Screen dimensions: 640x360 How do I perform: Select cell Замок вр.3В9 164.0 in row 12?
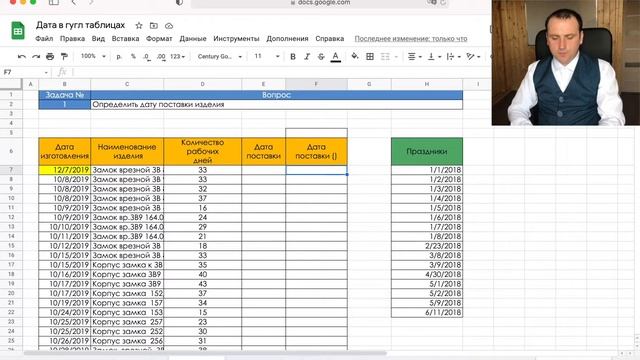pyautogui.click(x=127, y=218)
